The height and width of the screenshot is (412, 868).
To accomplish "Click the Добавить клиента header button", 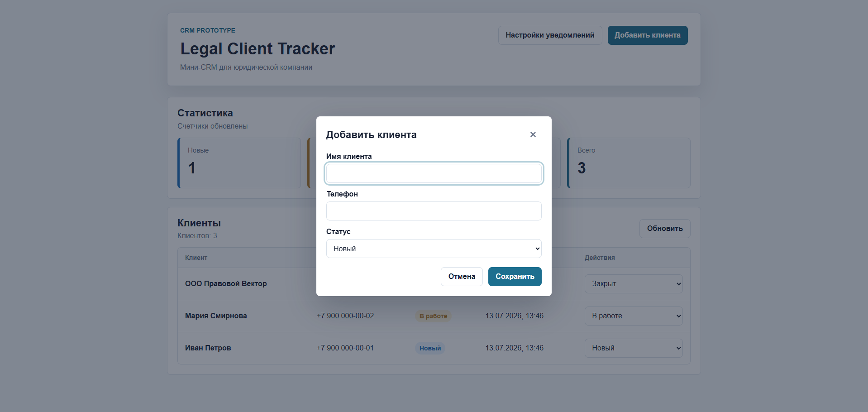I will pyautogui.click(x=647, y=35).
